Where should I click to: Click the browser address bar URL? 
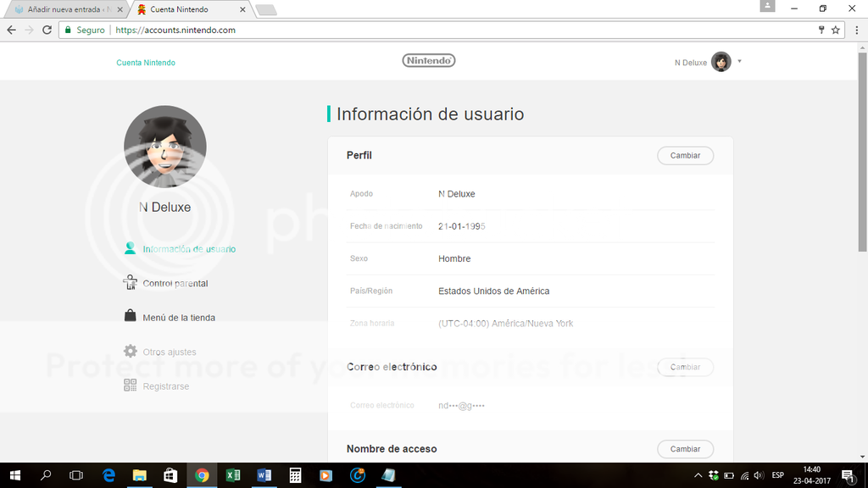click(175, 30)
